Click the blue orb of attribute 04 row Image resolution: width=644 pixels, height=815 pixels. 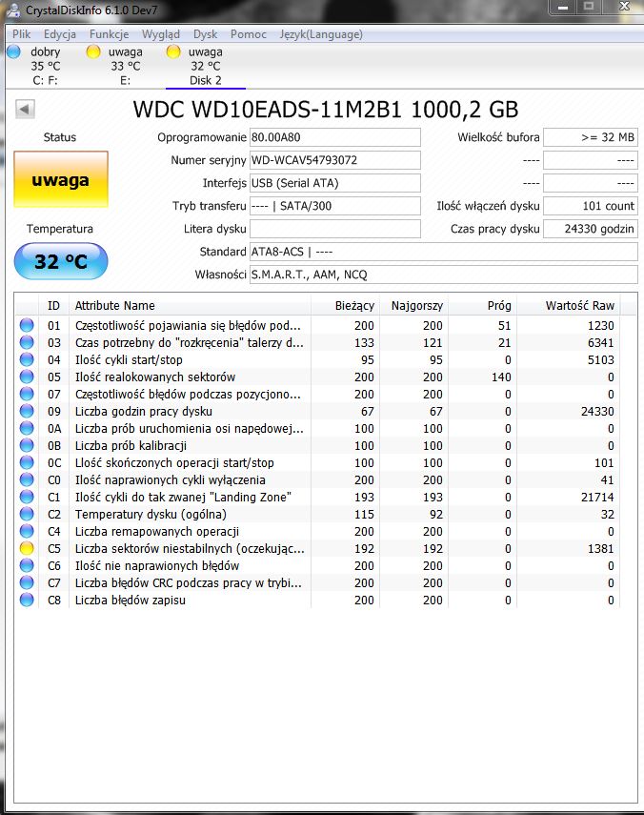pyautogui.click(x=27, y=359)
